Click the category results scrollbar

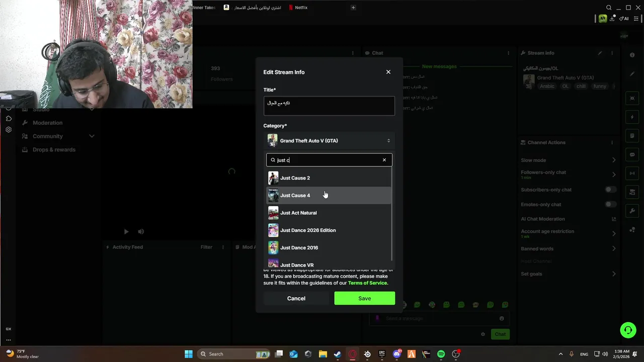(392, 214)
